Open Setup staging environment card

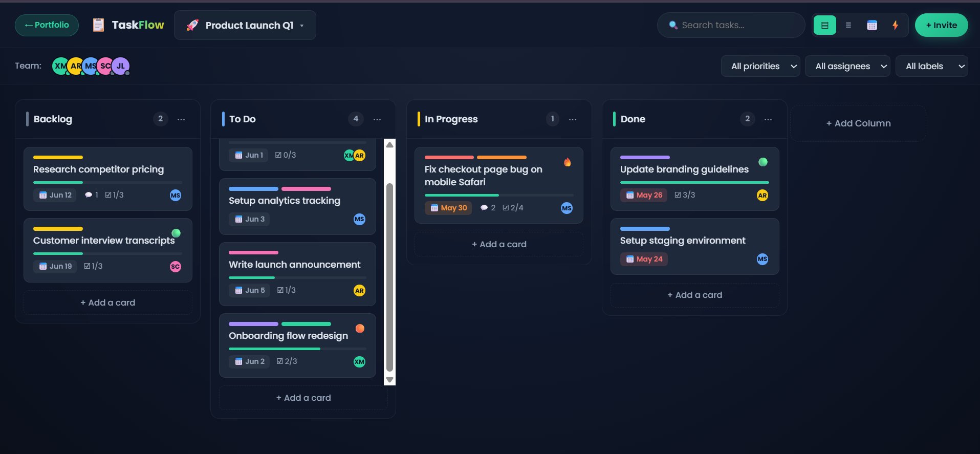695,247
